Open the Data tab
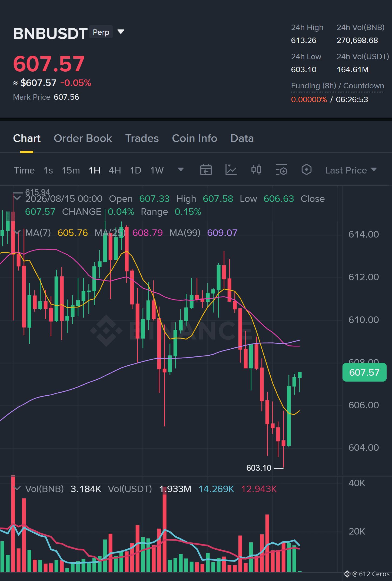Viewport: 392px width, 581px height. [x=242, y=138]
